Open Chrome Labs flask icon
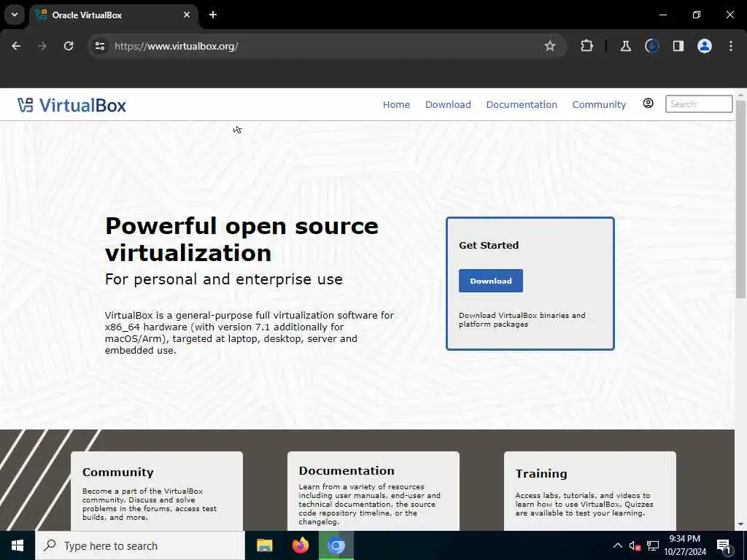 (625, 46)
